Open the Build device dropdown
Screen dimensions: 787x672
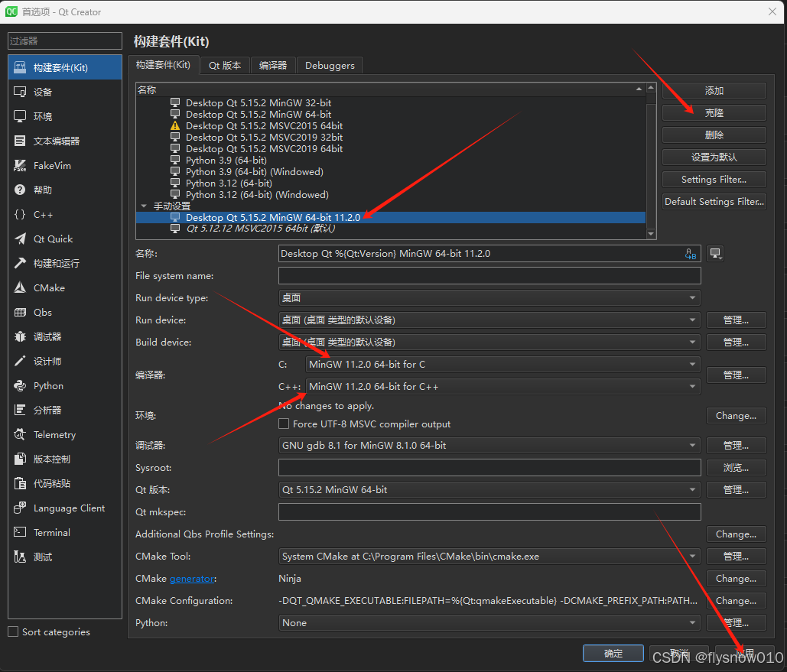pyautogui.click(x=489, y=342)
